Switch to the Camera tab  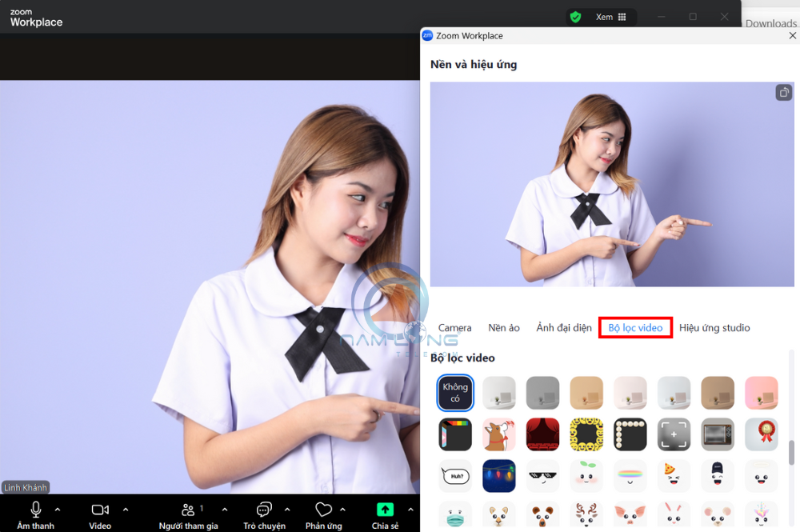(454, 327)
